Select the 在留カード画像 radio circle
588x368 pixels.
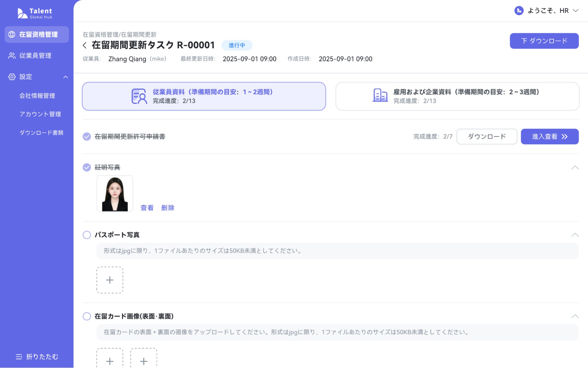87,316
